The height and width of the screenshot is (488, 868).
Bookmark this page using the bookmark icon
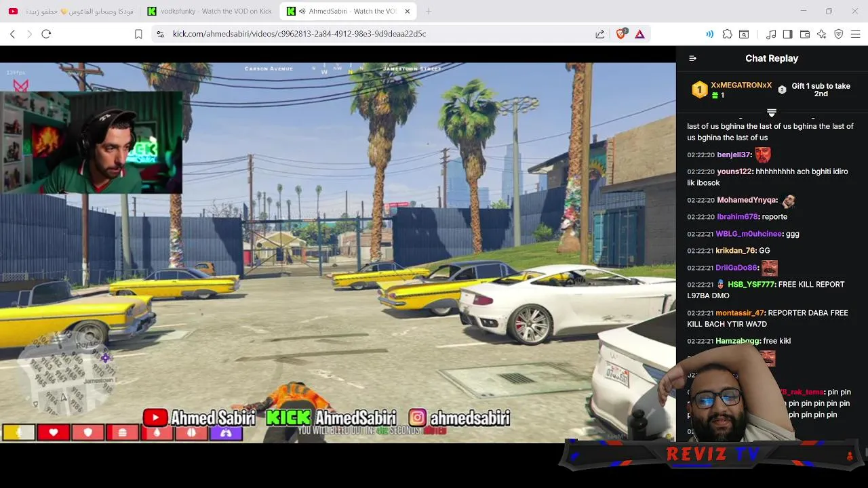138,34
